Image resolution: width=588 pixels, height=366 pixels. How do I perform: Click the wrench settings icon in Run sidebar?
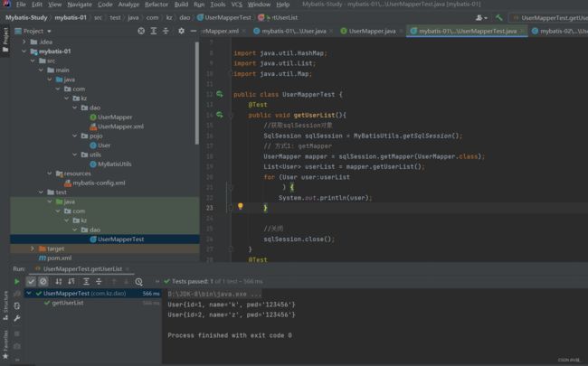coord(17,318)
